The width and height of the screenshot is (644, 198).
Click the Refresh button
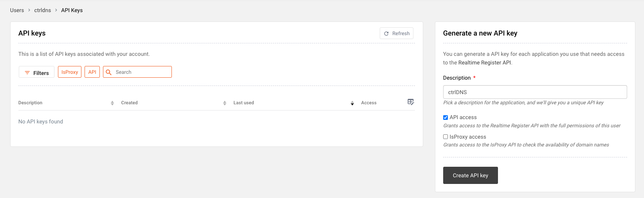(397, 33)
